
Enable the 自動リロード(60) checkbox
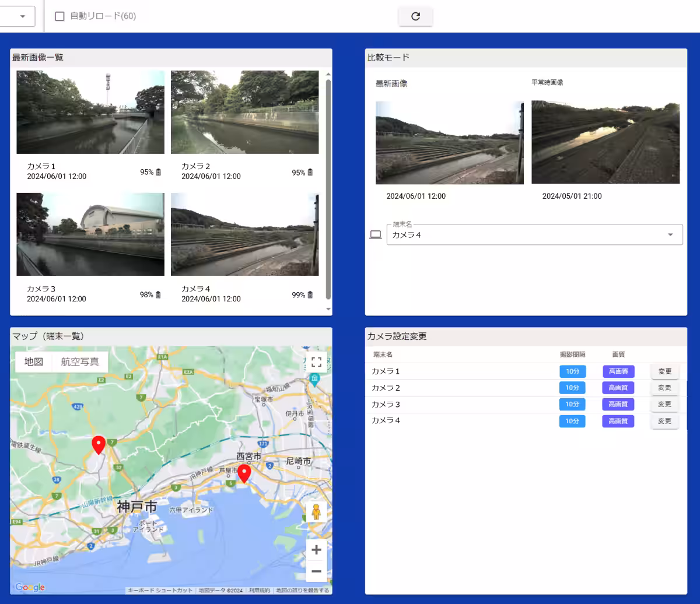pos(60,16)
